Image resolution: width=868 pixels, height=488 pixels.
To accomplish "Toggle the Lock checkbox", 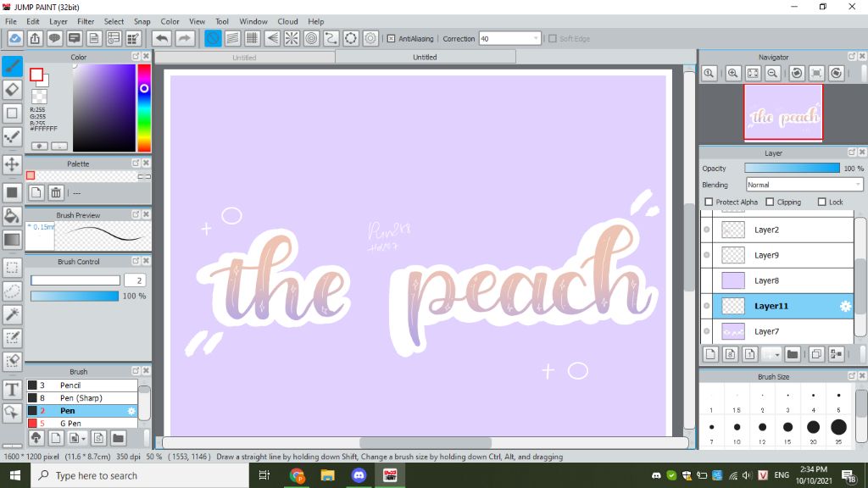I will (x=821, y=202).
